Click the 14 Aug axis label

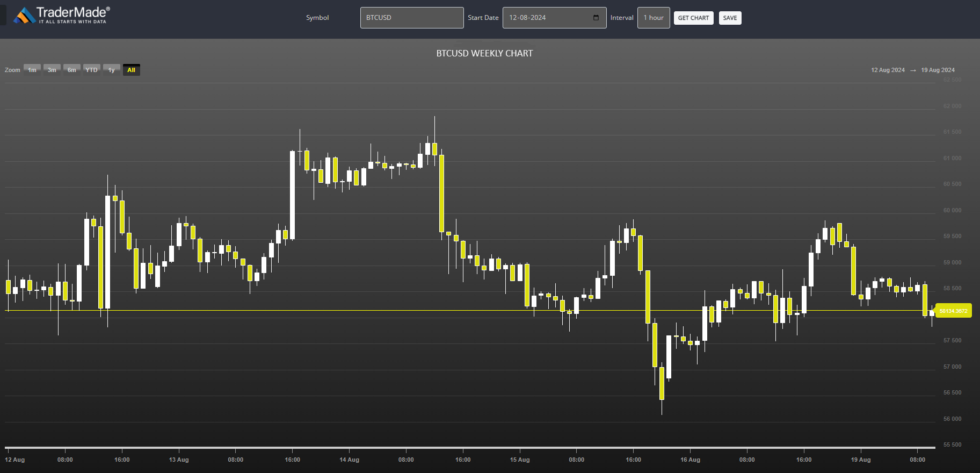click(x=350, y=460)
